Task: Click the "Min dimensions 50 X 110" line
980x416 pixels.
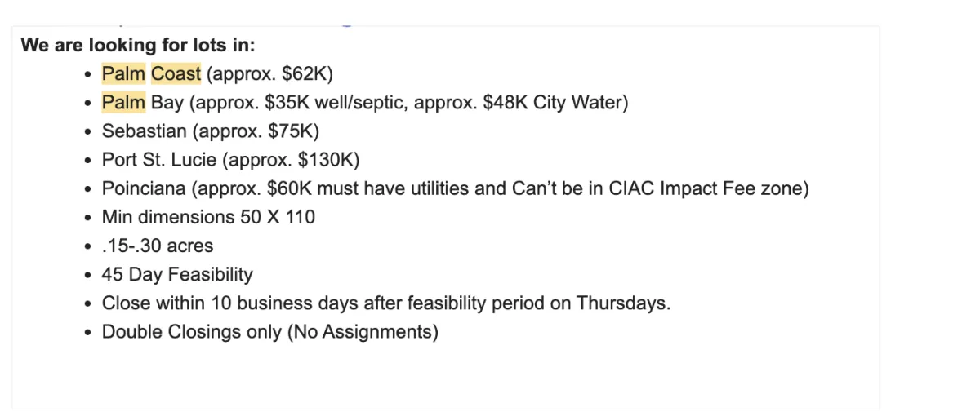Action: pos(208,217)
